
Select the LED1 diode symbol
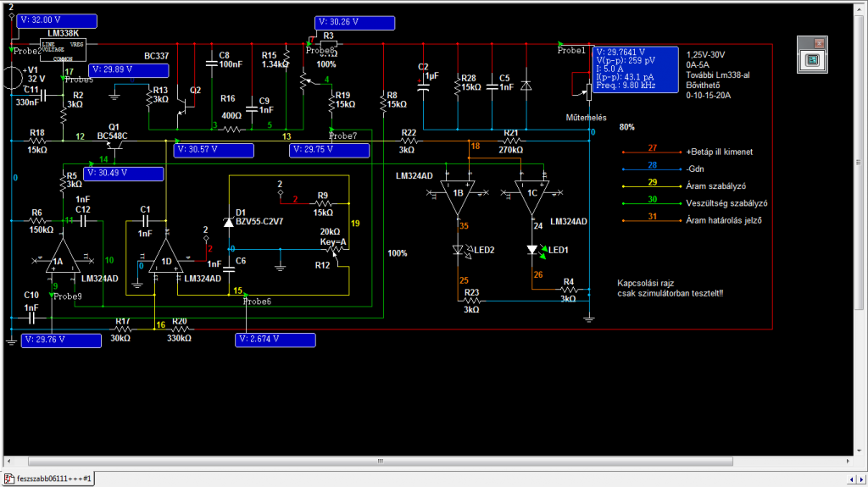534,251
